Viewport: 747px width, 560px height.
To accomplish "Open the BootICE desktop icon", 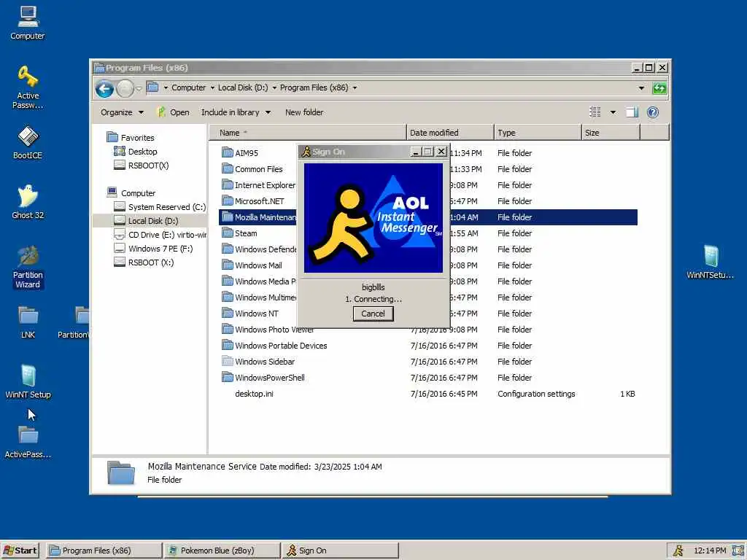I will (28, 142).
